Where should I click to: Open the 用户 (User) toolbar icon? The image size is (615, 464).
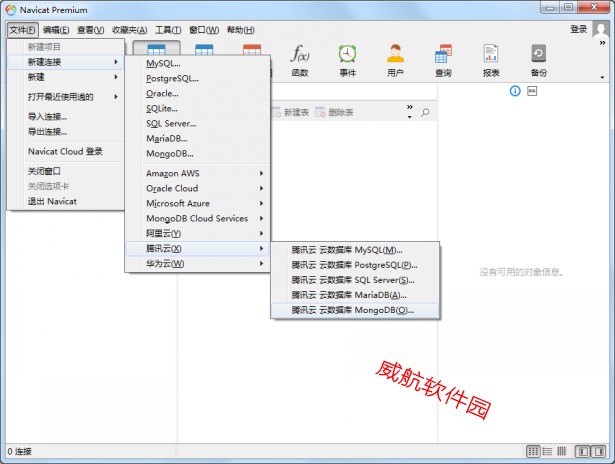click(x=395, y=59)
